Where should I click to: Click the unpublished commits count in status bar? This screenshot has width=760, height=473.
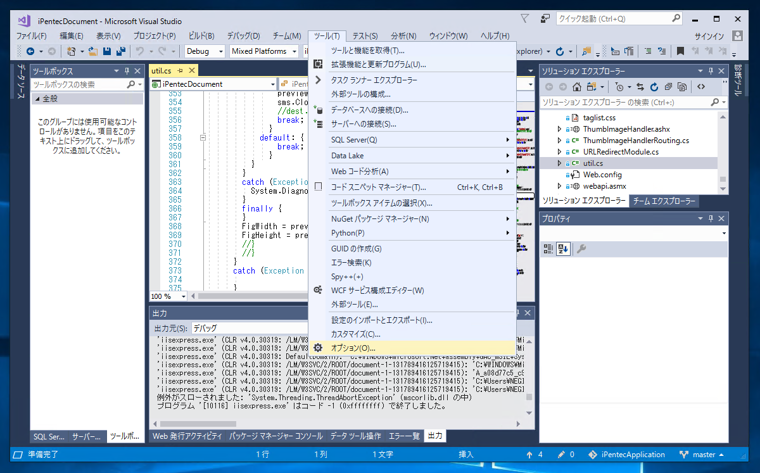pos(534,455)
